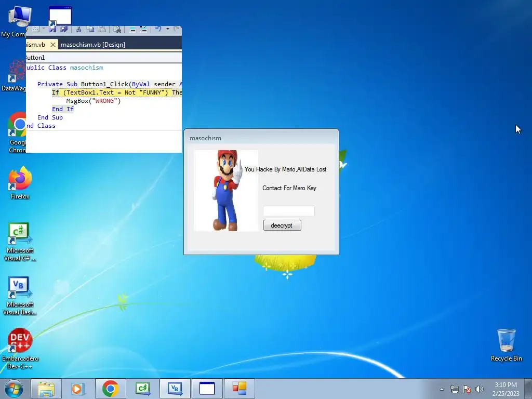Open the Button1 class name combo box
Viewport: 532px width, 399px height.
tap(104, 58)
